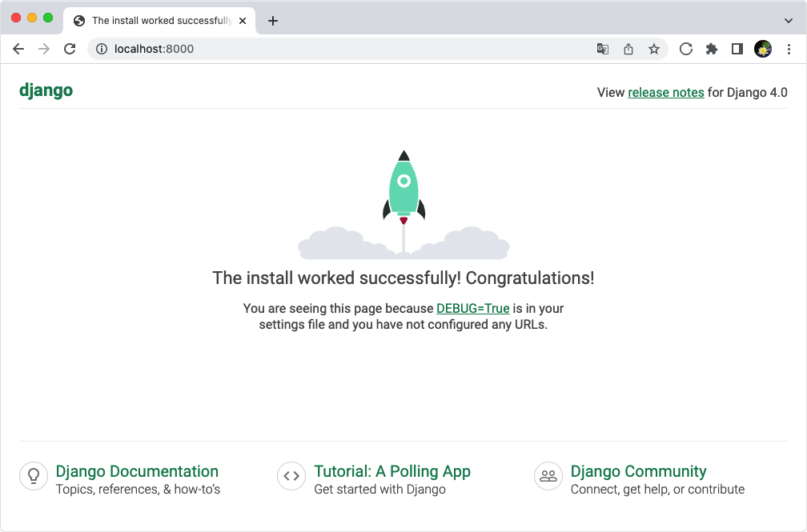Open a new tab with plus button
Screen dimensions: 807x532
tap(273, 21)
